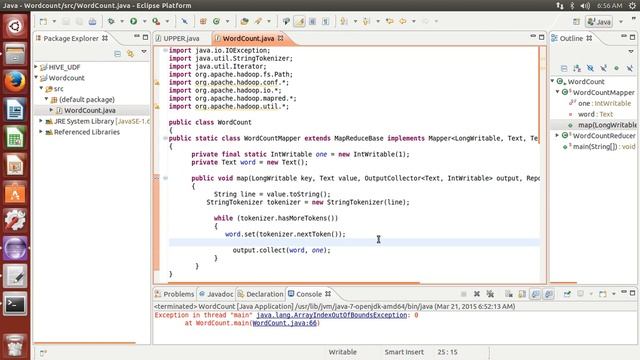Toggle Show Console on Standard Out
Viewport: 640px width, 360px height.
pyautogui.click(x=535, y=294)
